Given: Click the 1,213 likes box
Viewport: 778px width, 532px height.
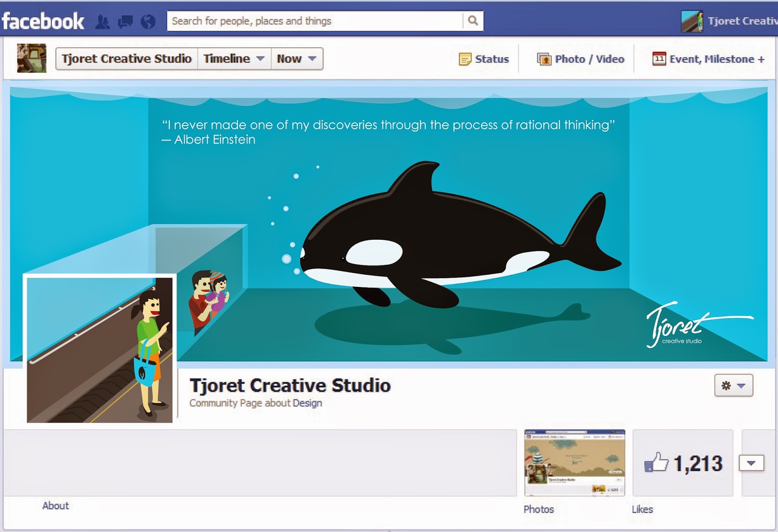Looking at the screenshot, I should click(x=683, y=463).
